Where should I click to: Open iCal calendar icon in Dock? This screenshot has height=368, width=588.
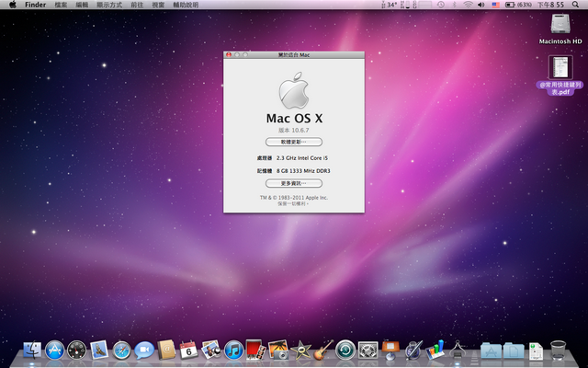point(188,350)
